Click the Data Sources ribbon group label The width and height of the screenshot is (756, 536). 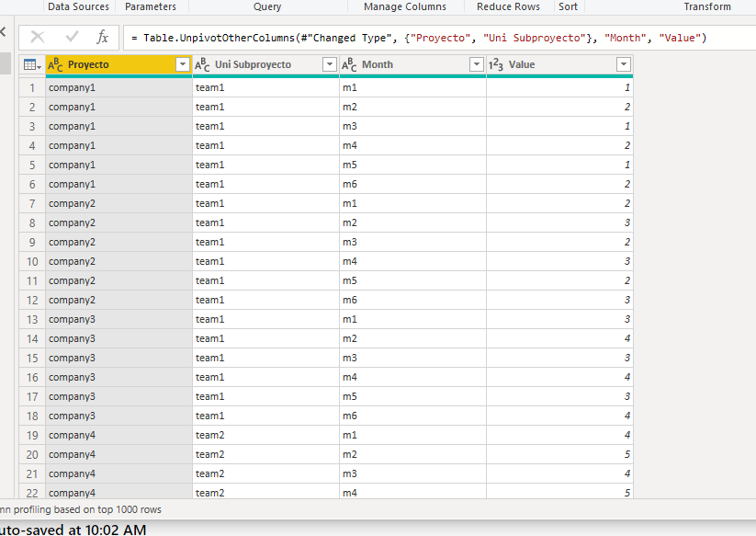coord(78,6)
